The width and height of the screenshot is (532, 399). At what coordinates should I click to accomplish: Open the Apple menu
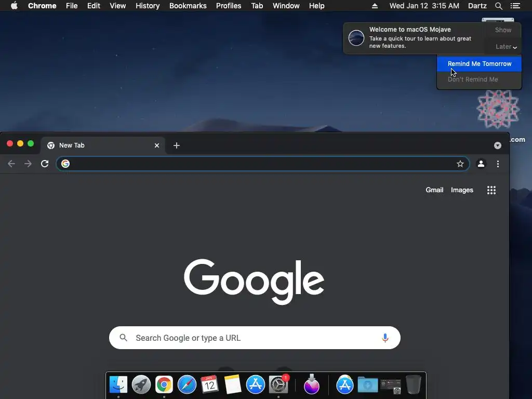point(14,5)
